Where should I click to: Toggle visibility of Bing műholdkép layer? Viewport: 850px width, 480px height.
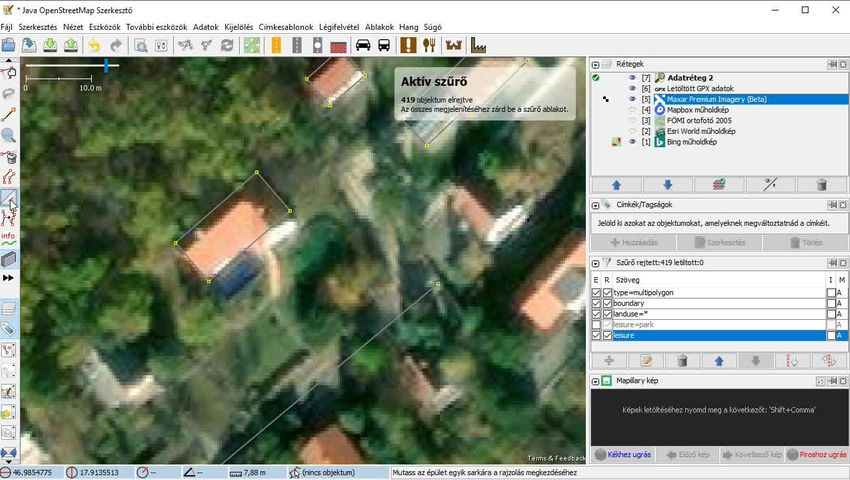632,142
